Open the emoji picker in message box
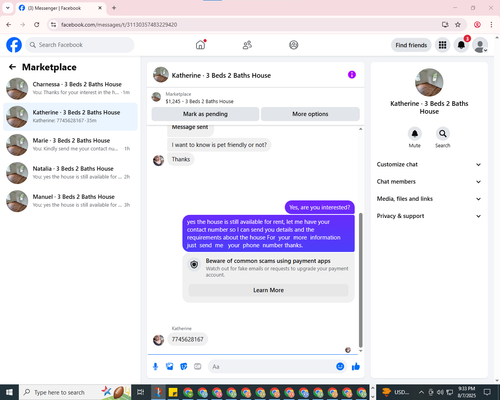Image resolution: width=500 pixels, height=400 pixels. pyautogui.click(x=340, y=367)
